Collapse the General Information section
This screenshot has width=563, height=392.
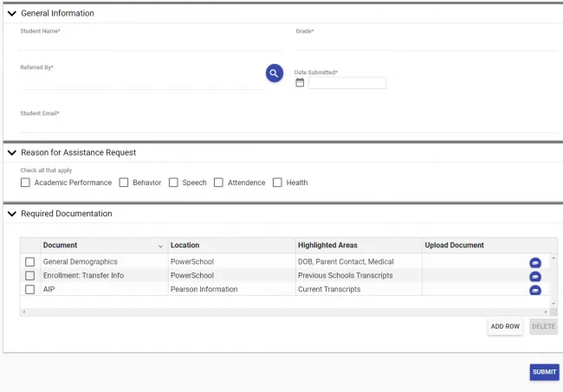coord(11,14)
